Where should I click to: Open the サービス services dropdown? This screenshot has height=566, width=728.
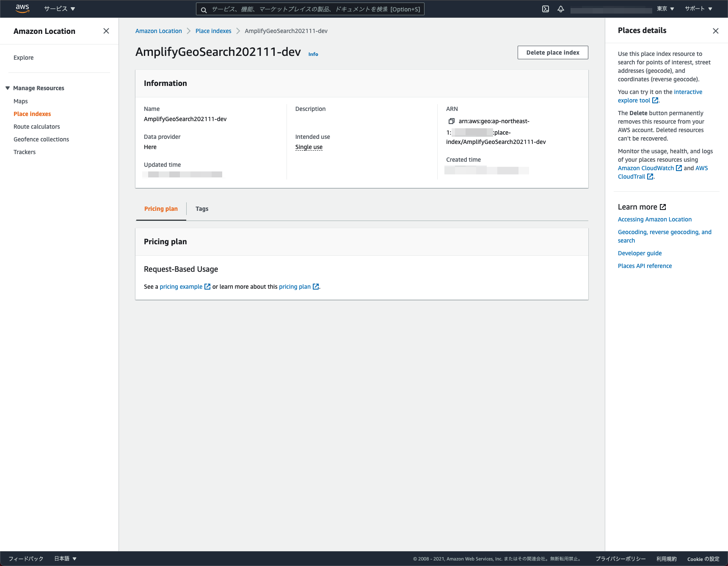pyautogui.click(x=60, y=9)
